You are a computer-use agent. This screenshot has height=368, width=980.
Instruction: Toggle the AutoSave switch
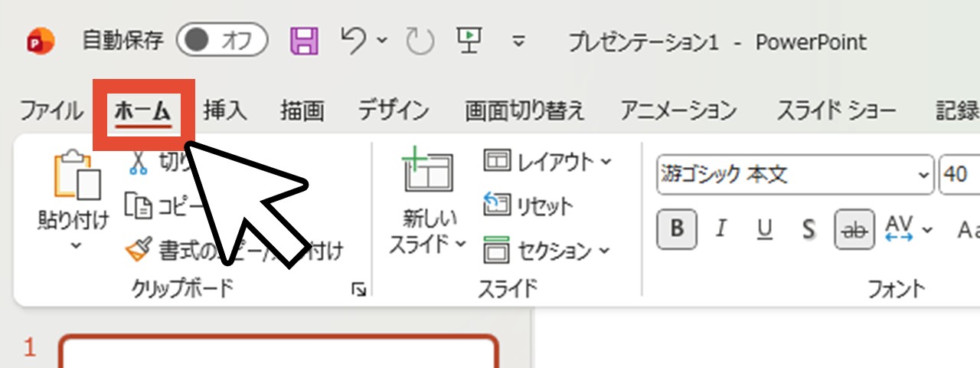pos(221,41)
